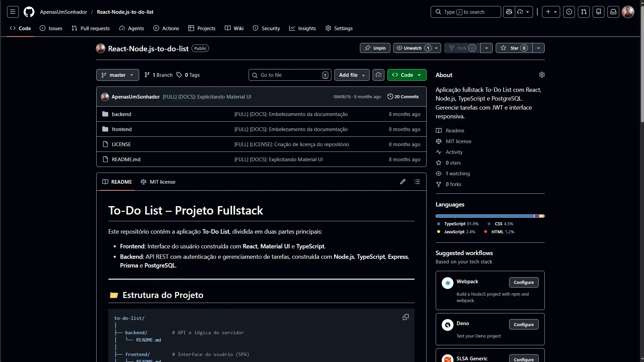Open the pull requests header icon
The width and height of the screenshot is (644, 362).
(x=584, y=12)
